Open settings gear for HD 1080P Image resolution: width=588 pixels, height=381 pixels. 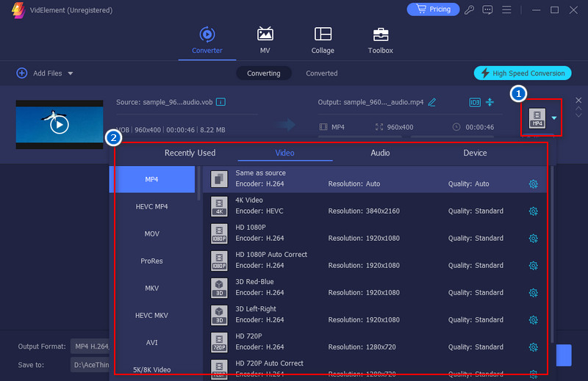point(534,239)
